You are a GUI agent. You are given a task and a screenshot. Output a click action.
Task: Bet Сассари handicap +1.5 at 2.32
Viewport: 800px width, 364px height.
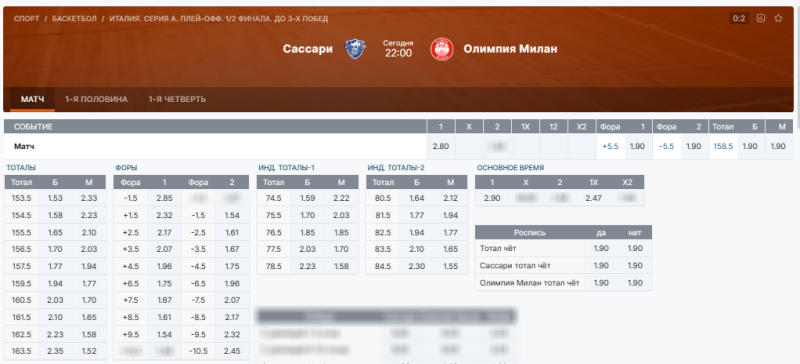tap(164, 215)
